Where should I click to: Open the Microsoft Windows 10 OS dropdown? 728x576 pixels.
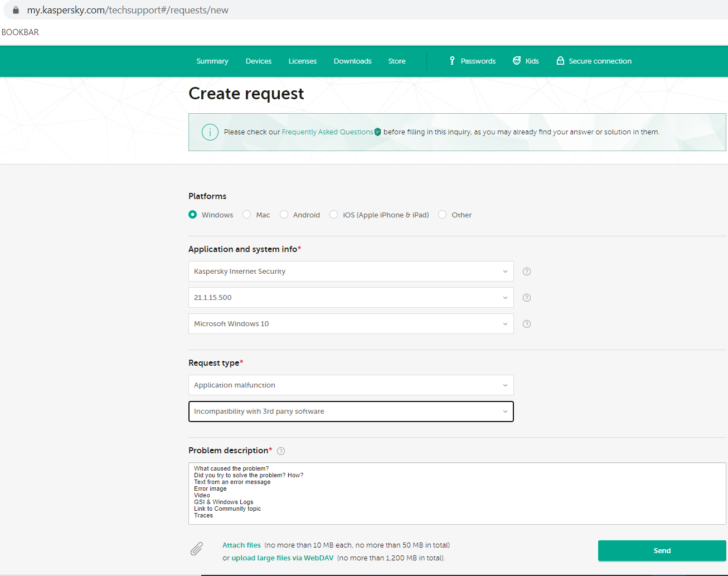[x=351, y=324]
